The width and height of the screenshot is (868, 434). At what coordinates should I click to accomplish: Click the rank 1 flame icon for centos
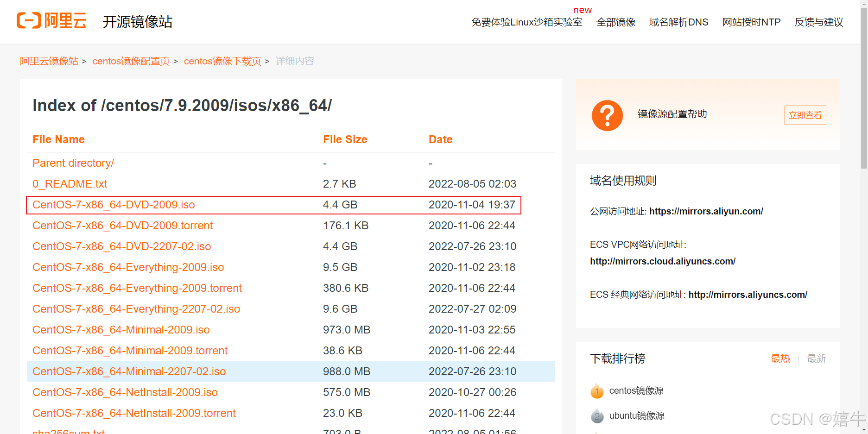597,390
